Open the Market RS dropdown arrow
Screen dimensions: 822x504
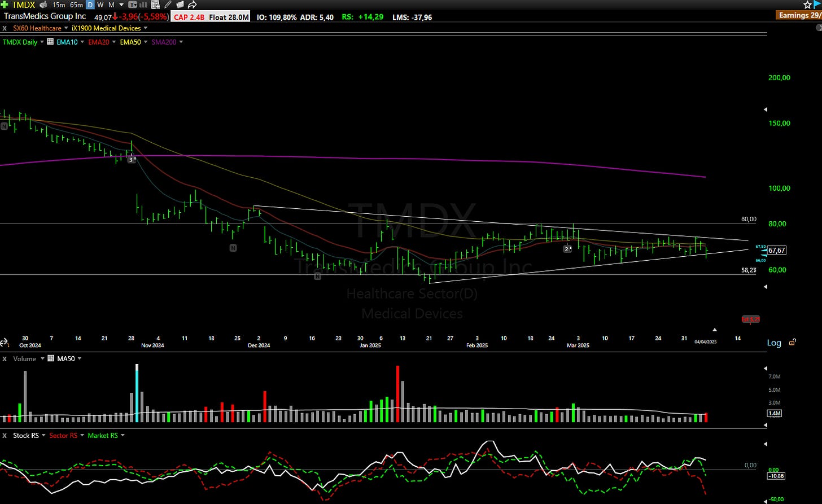click(x=123, y=436)
